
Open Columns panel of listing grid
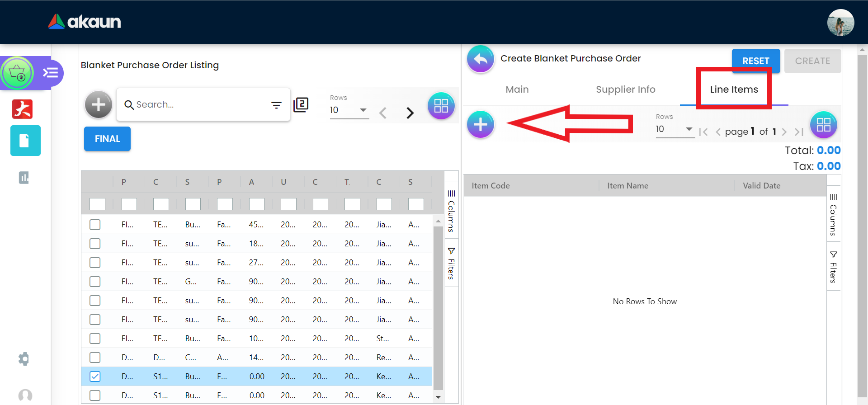pyautogui.click(x=451, y=211)
